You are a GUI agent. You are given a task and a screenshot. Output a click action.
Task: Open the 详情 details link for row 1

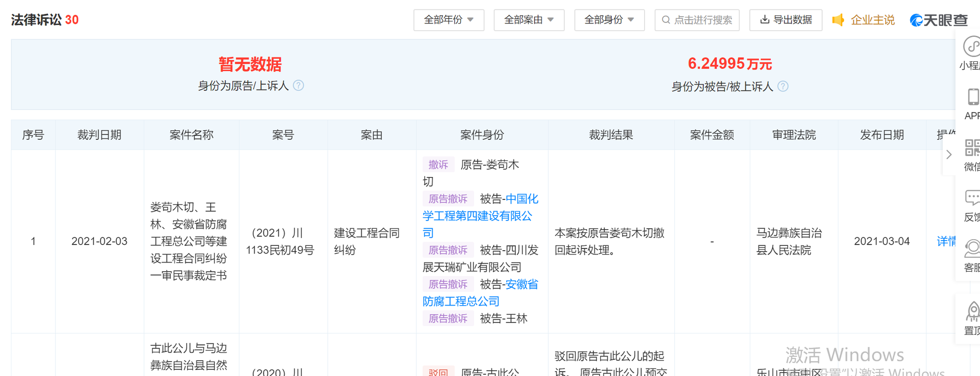946,242
